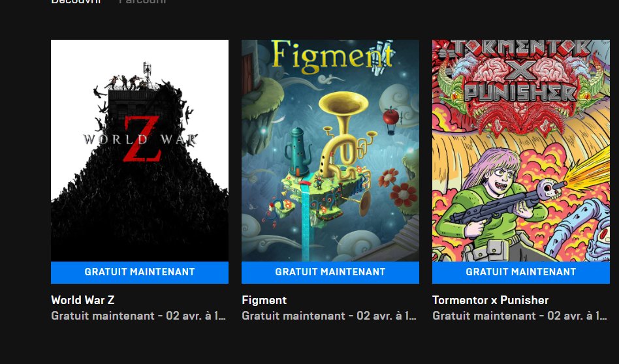This screenshot has width=619, height=364.
Task: Click the free-until date text below World War Z
Action: pos(138,316)
